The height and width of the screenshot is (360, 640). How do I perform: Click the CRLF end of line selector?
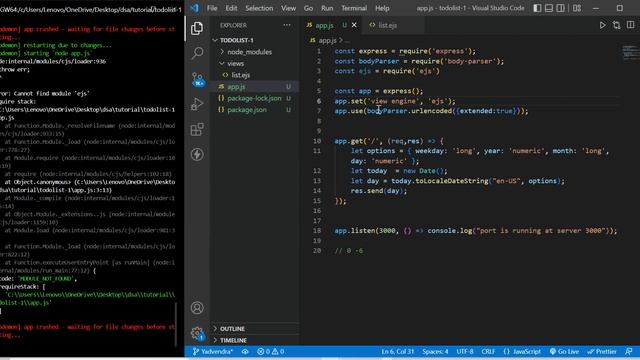[x=488, y=351]
